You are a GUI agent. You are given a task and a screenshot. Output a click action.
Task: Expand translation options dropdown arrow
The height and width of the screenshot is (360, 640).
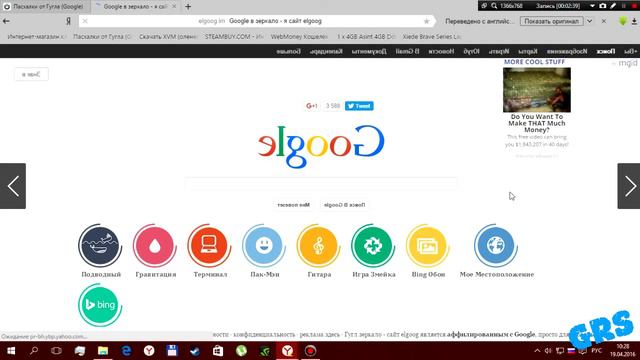(x=589, y=21)
